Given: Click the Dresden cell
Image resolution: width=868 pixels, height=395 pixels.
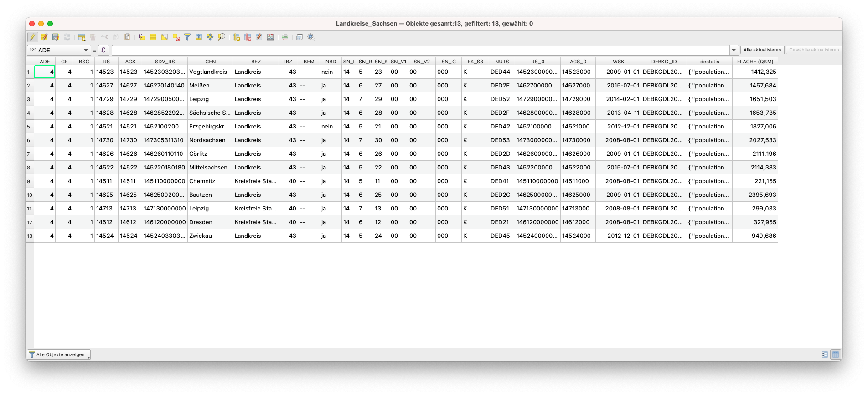Looking at the screenshot, I should tap(210, 222).
